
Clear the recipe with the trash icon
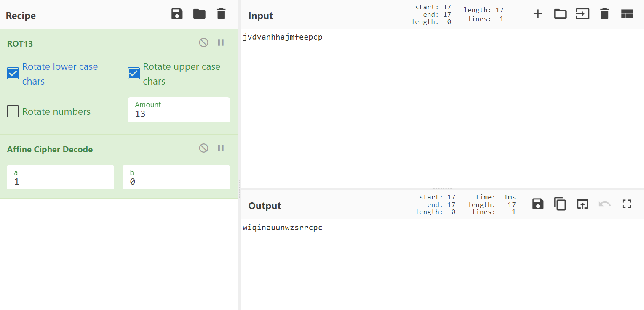[221, 14]
